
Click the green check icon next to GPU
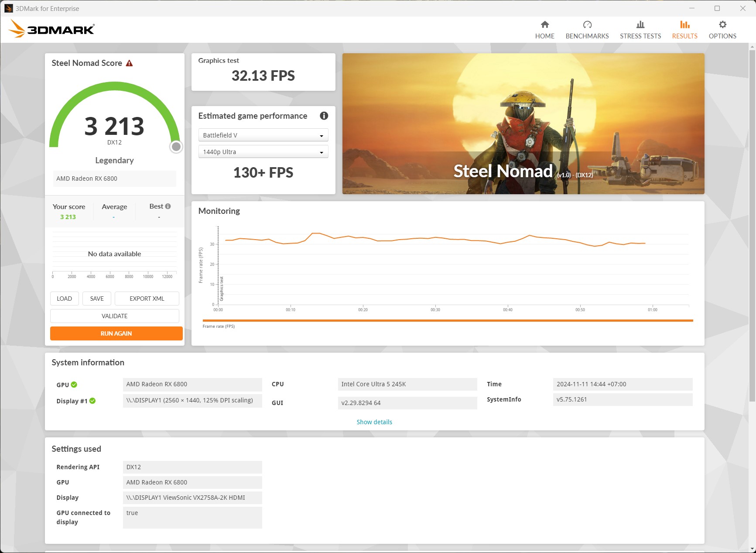click(74, 385)
